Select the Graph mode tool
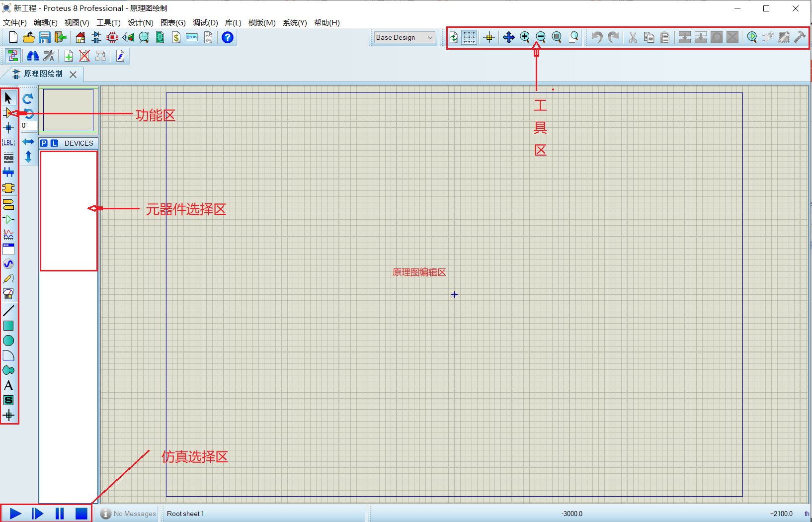The image size is (812, 522). (x=8, y=234)
